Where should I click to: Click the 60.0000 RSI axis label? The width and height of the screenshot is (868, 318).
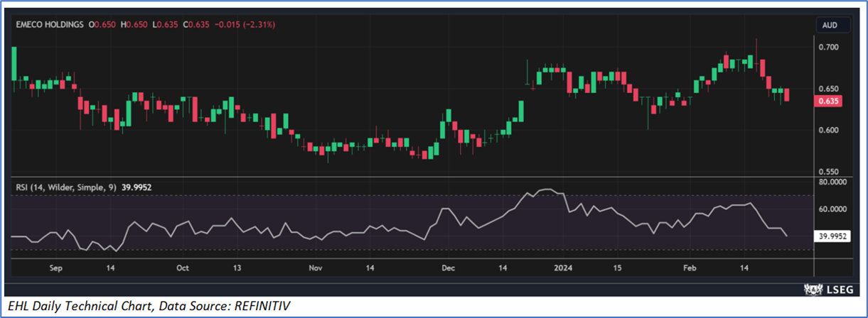[x=832, y=209]
